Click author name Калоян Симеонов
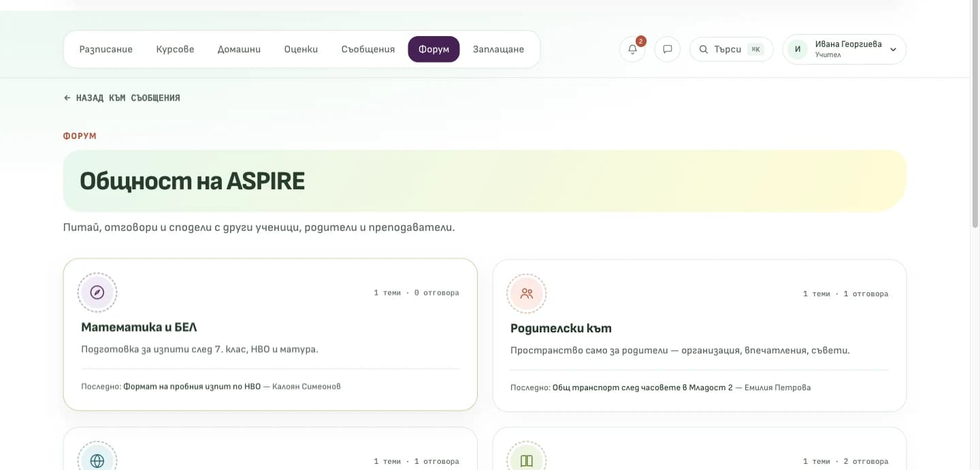 pos(306,386)
